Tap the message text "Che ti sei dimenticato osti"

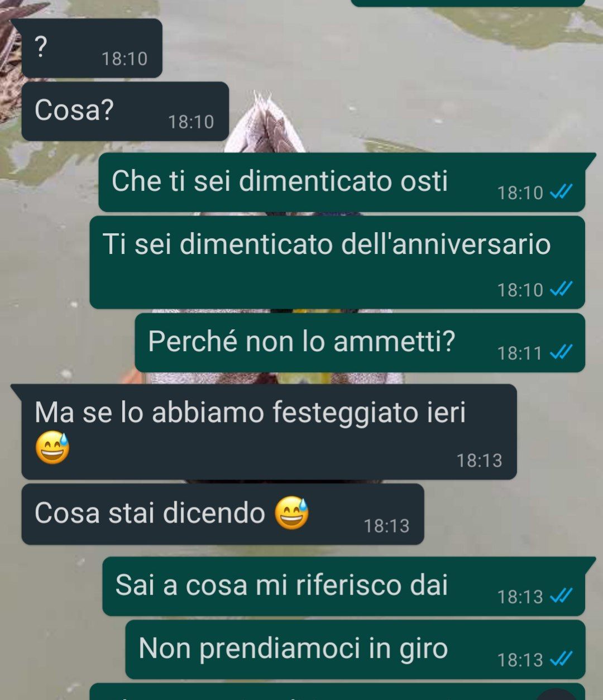[280, 181]
